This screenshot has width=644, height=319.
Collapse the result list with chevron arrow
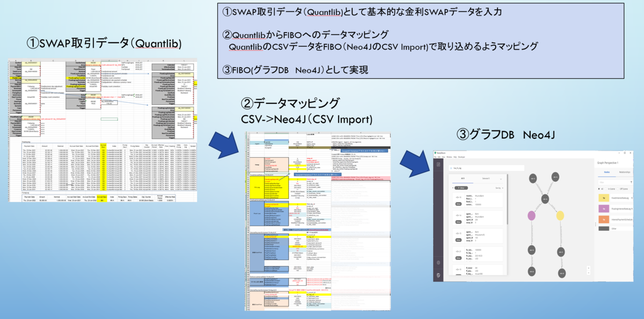click(501, 179)
